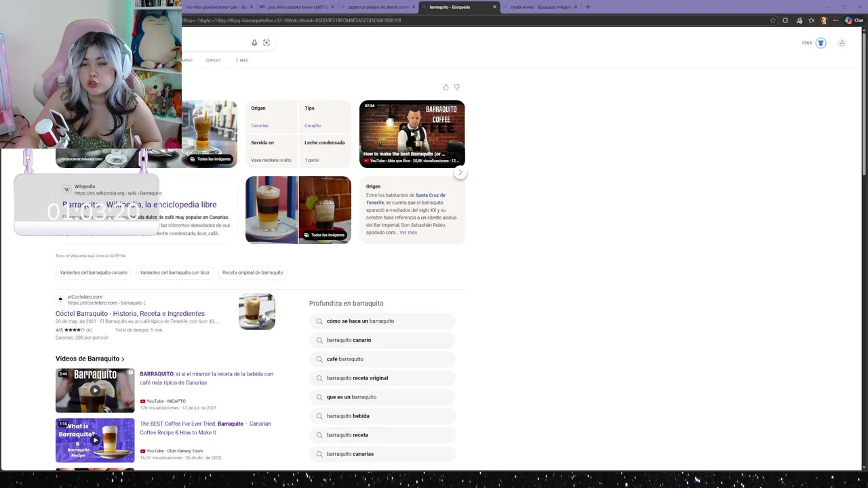The height and width of the screenshot is (488, 868).
Task: Click 'Texto de Wikipedia bajo licencia CC-BY-SA'
Action: click(x=90, y=256)
